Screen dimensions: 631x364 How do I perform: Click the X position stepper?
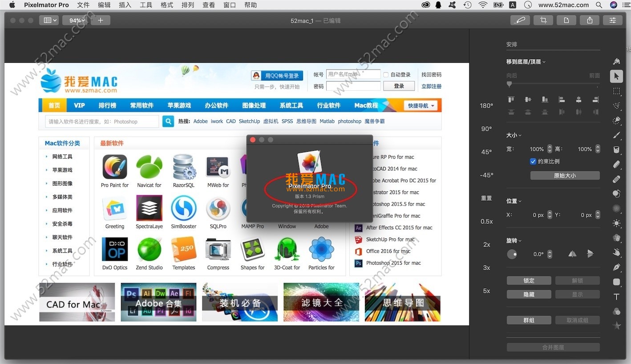[x=550, y=215]
